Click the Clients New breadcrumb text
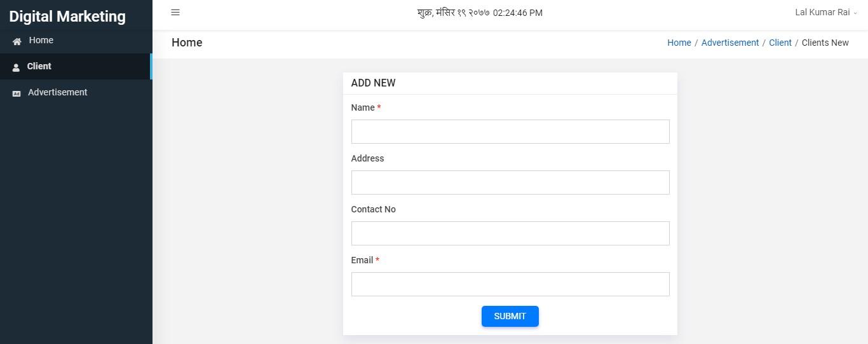868x344 pixels. pyautogui.click(x=825, y=43)
